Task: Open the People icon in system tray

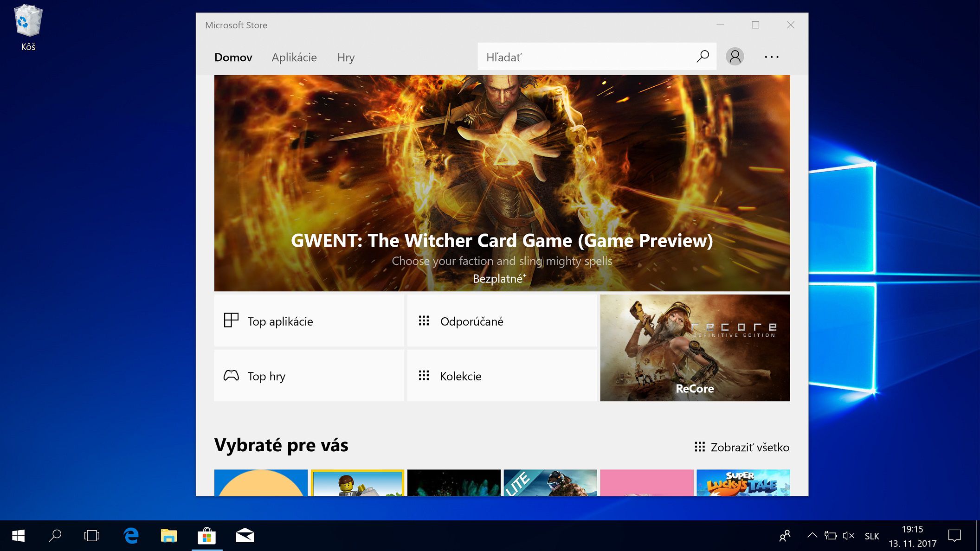Action: coord(785,536)
